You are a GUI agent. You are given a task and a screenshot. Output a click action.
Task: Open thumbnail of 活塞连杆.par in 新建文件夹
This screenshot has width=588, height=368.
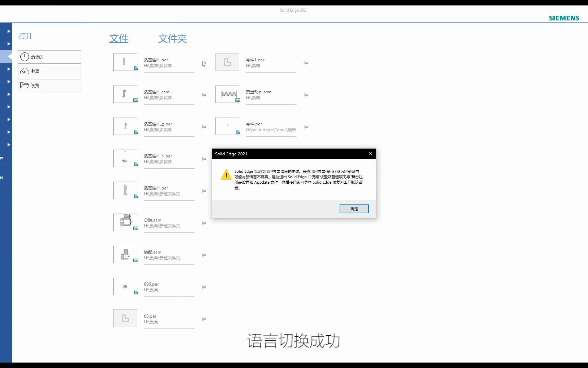[125, 190]
